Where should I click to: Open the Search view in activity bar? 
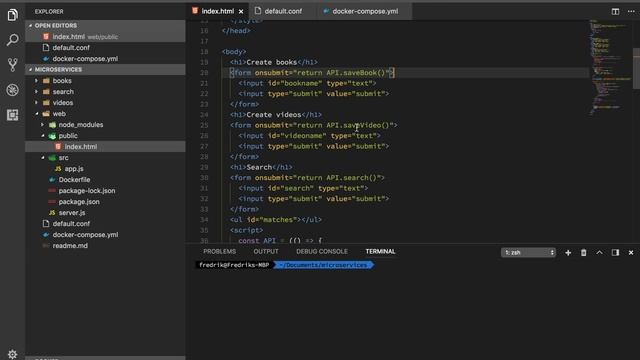point(12,40)
